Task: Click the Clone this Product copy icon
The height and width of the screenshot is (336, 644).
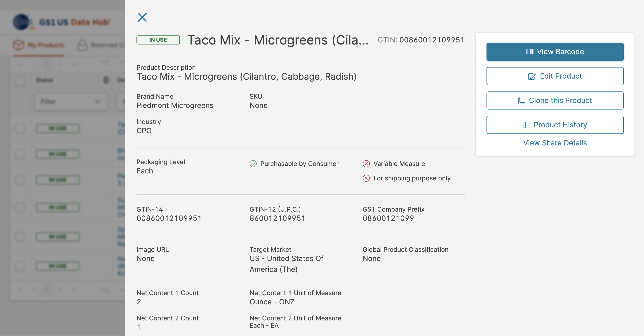Action: [521, 100]
